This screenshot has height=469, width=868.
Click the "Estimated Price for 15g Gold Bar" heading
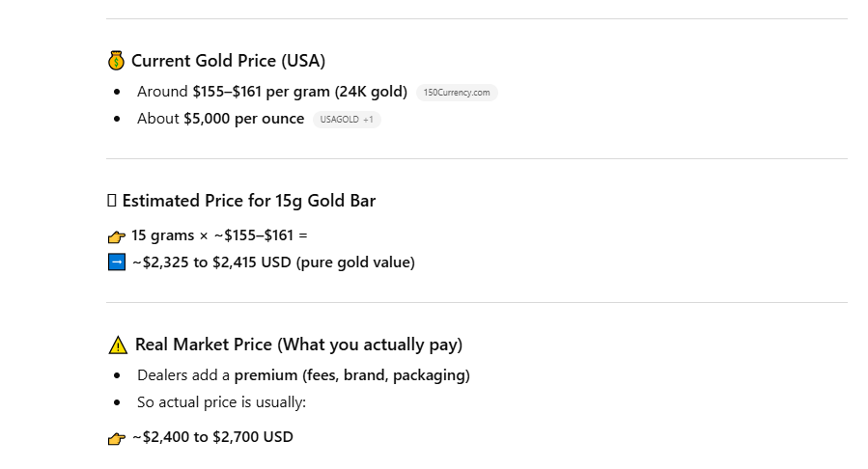coord(248,201)
